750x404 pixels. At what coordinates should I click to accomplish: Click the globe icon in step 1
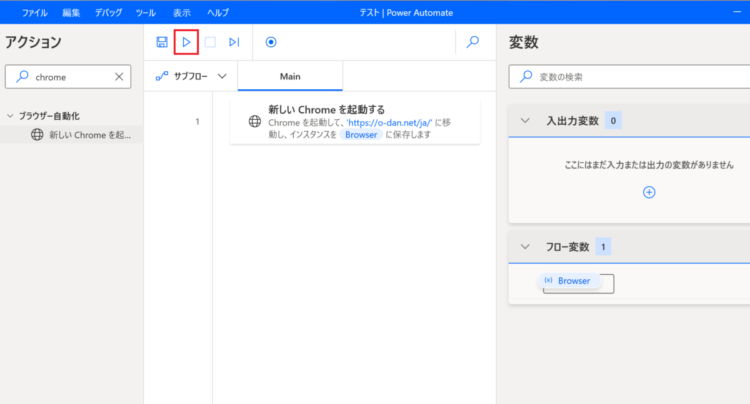[255, 121]
